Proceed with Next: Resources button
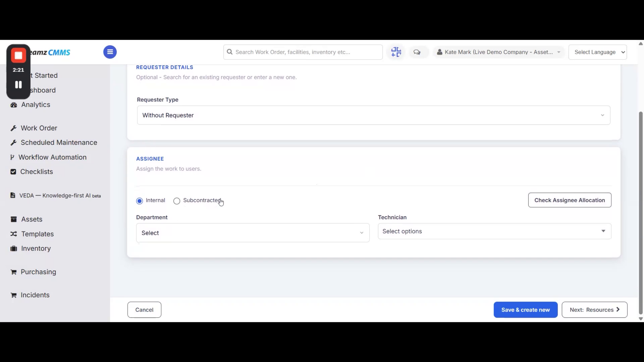Screen dimensions: 644x362 pyautogui.click(x=595, y=310)
